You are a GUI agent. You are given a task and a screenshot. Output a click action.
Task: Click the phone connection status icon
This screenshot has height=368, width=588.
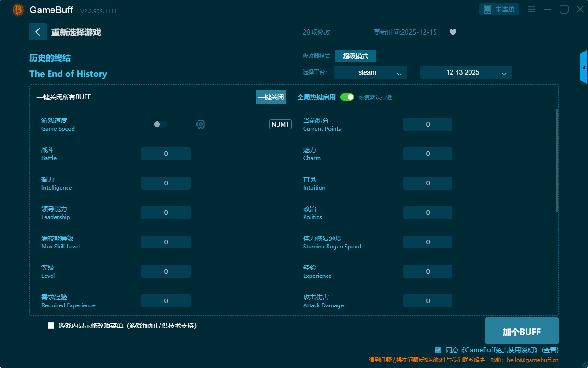487,9
